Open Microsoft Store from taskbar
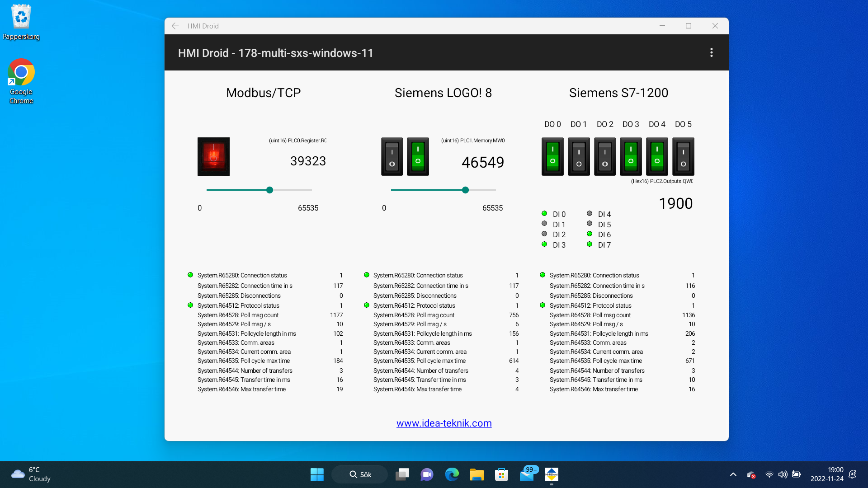868x488 pixels. click(x=501, y=474)
